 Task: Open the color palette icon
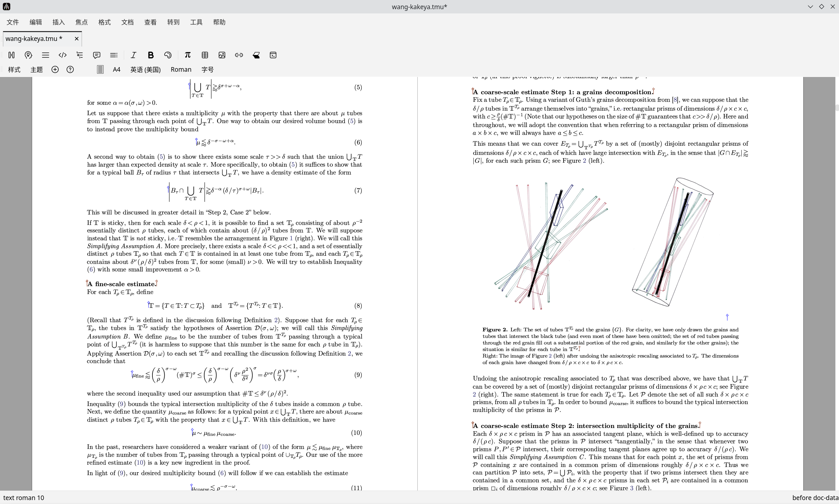tap(168, 55)
